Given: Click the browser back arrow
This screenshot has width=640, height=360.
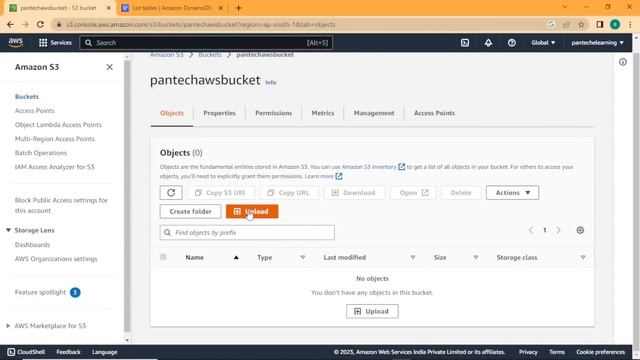Looking at the screenshot, I should [10, 24].
